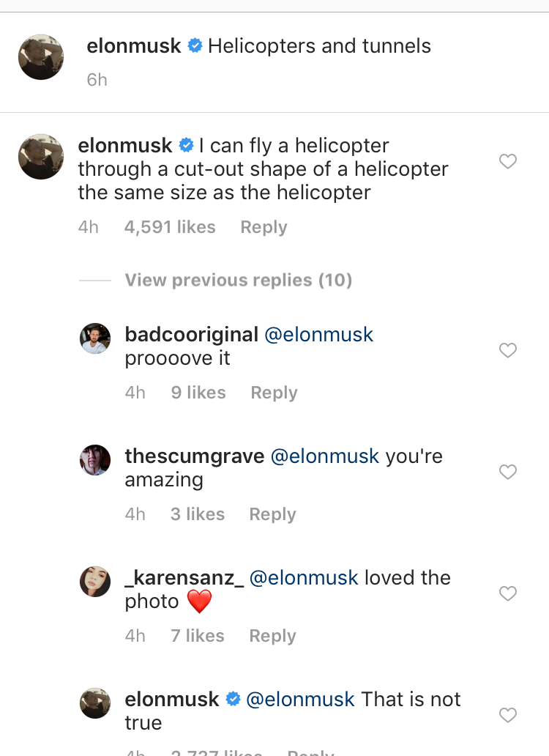View 4,591 likes on elonmusk's comment
Screen dimensions: 549x756
coord(170,227)
